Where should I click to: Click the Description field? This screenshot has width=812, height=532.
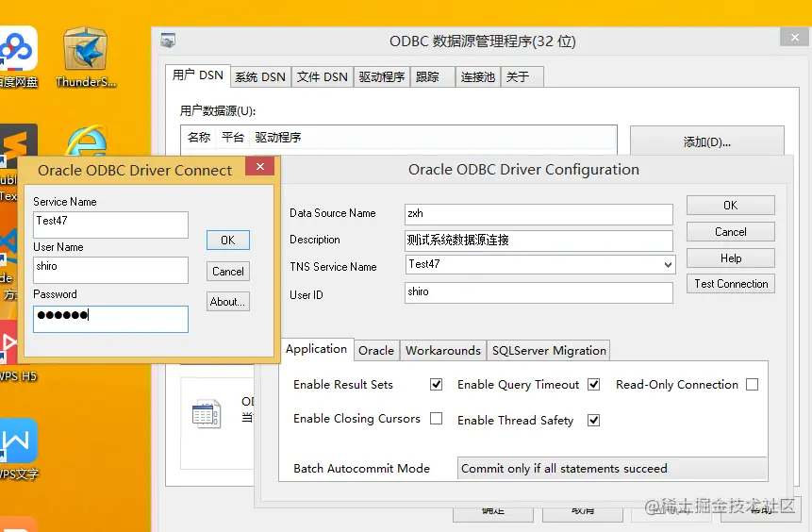pos(539,241)
